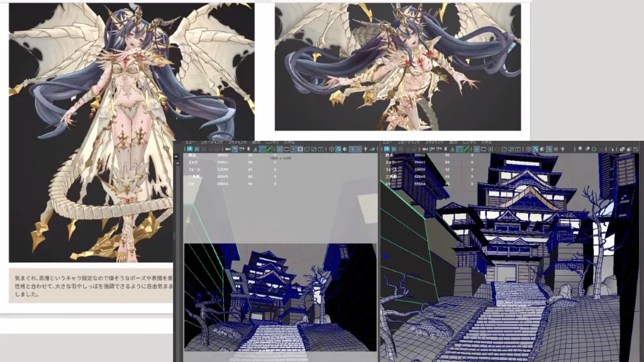Click the 1920 x 1080 resolution label
Screen dimensions: 644x362
(280, 158)
